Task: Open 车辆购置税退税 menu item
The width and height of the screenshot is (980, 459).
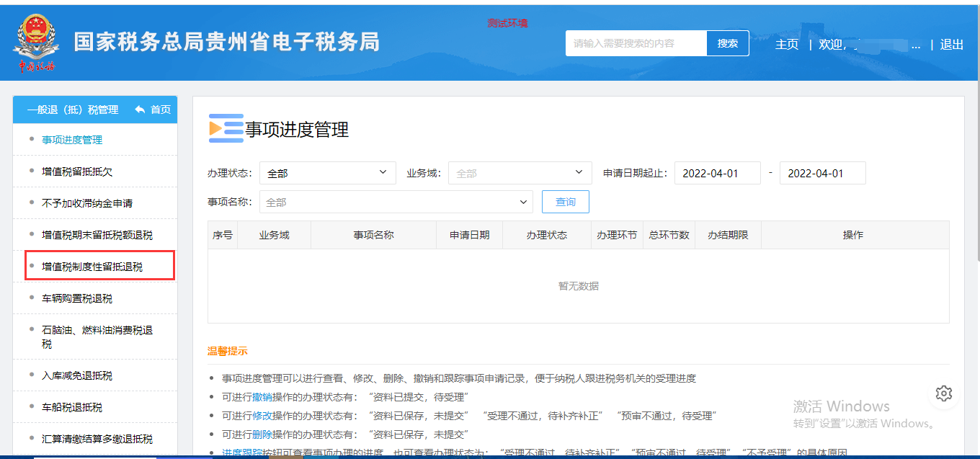Action: click(x=77, y=298)
